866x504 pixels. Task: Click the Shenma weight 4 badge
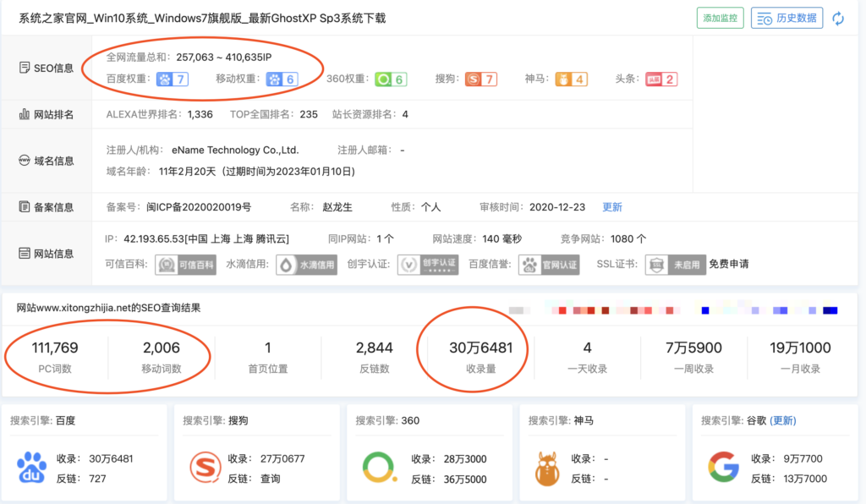[571, 79]
